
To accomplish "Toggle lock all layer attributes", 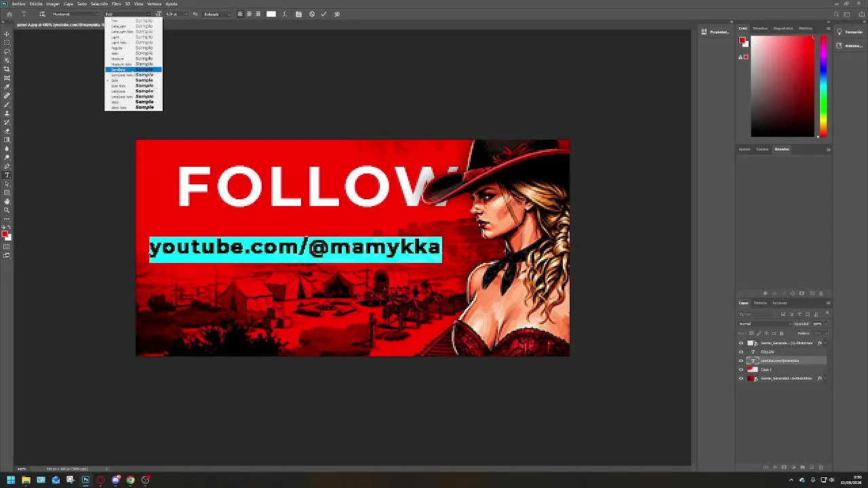I will pyautogui.click(x=781, y=333).
